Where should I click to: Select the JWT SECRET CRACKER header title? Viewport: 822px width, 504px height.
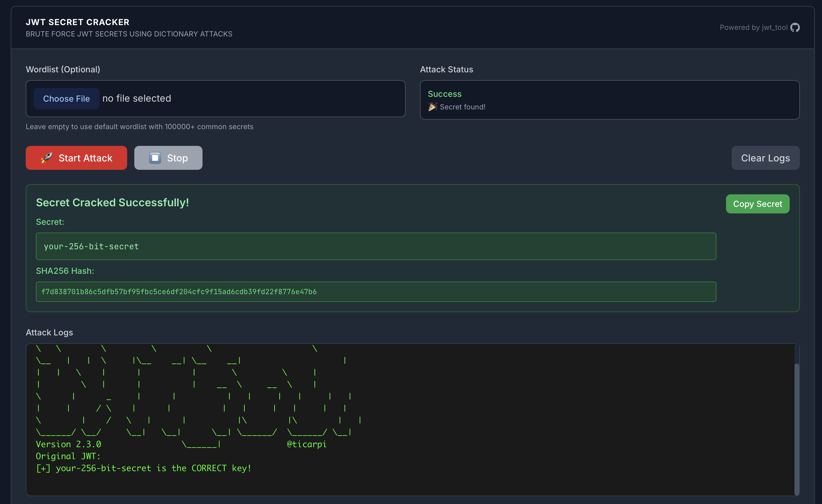(77, 22)
